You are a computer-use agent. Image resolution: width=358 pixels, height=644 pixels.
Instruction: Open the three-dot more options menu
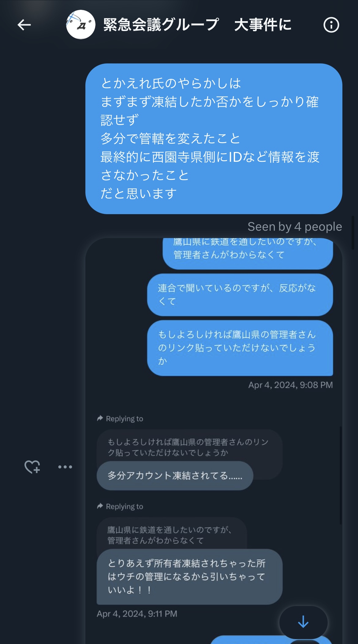(65, 467)
